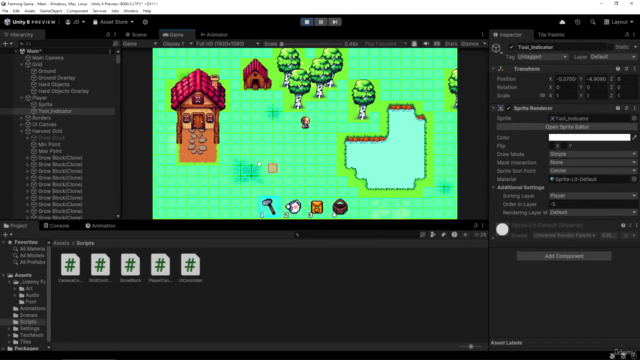Switch to the Tile Palette tab
This screenshot has height=360, width=640.
[551, 35]
